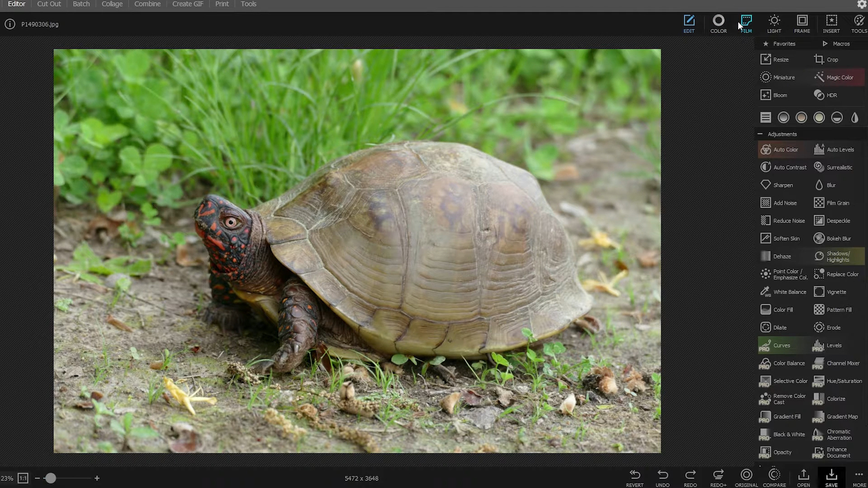Open settings gear icon
This screenshot has width=868, height=488.
(861, 5)
